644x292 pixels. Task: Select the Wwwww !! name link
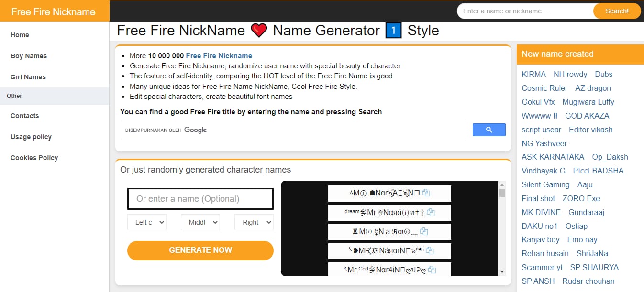point(540,116)
